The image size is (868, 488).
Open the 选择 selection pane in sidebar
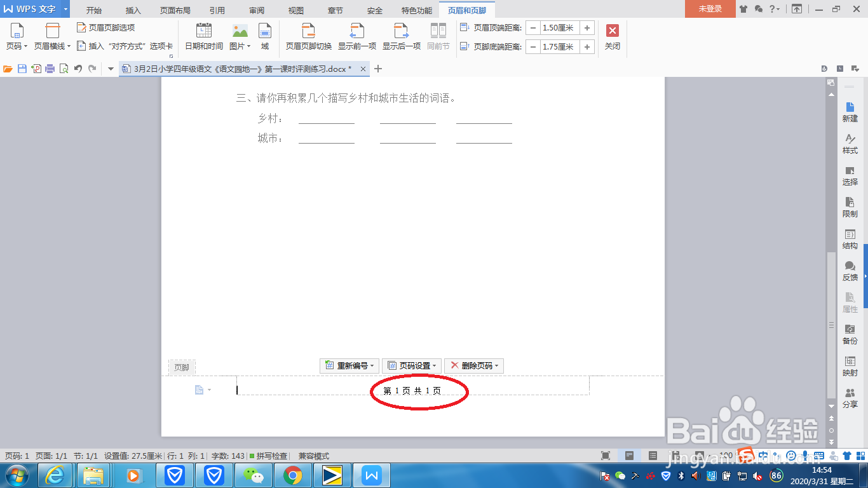click(850, 175)
